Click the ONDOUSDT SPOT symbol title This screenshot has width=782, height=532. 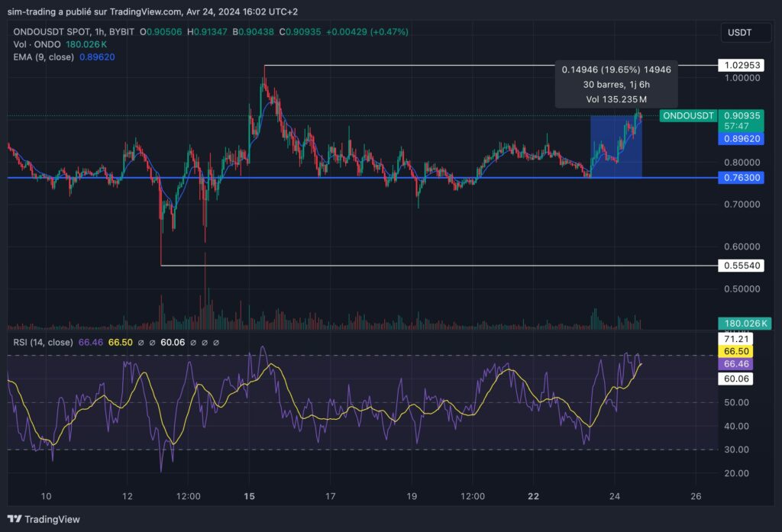tap(50, 31)
